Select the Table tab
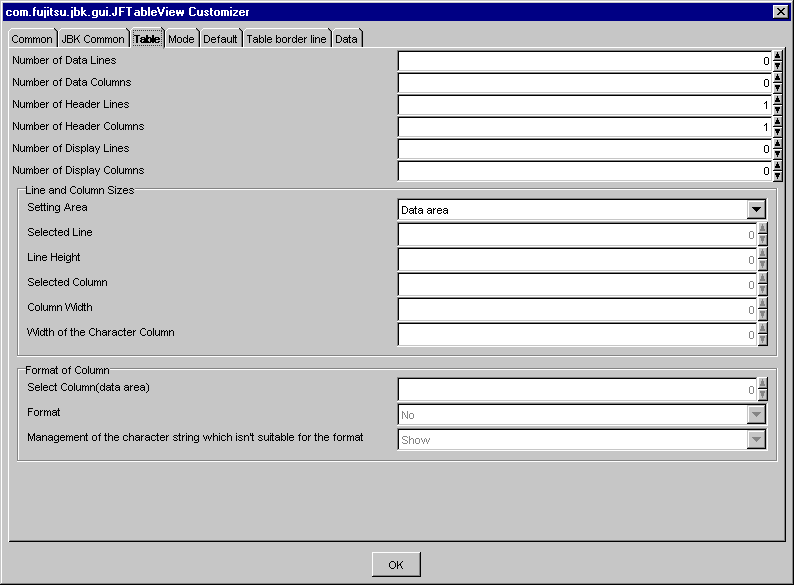Screen dimensions: 794x585 [147, 39]
